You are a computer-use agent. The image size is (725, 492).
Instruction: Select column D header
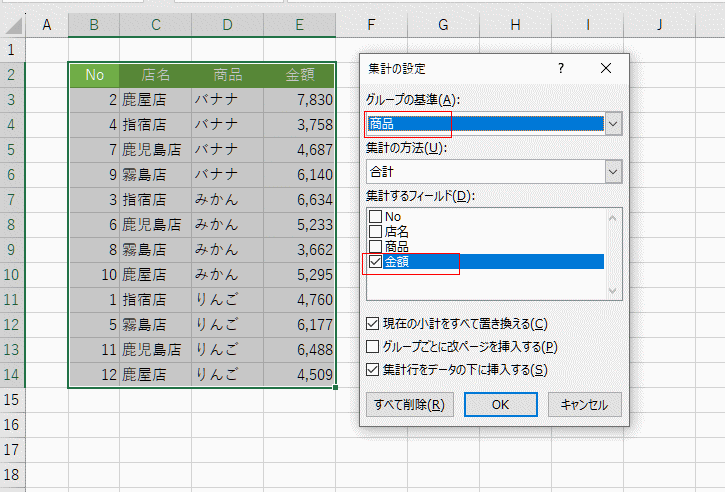coord(227,25)
